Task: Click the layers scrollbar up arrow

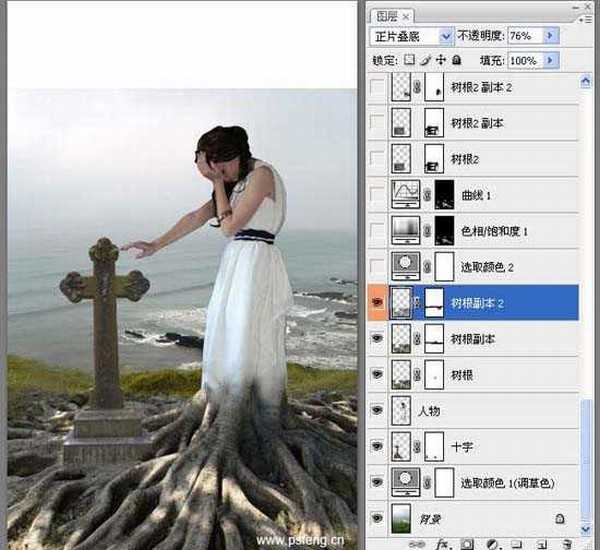Action: point(586,82)
